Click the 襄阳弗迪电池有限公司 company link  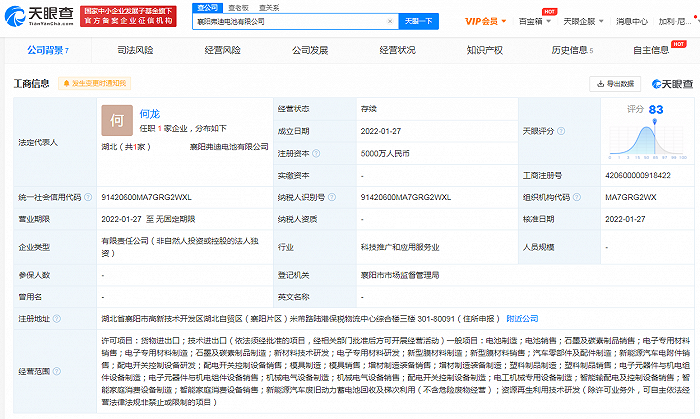234,146
